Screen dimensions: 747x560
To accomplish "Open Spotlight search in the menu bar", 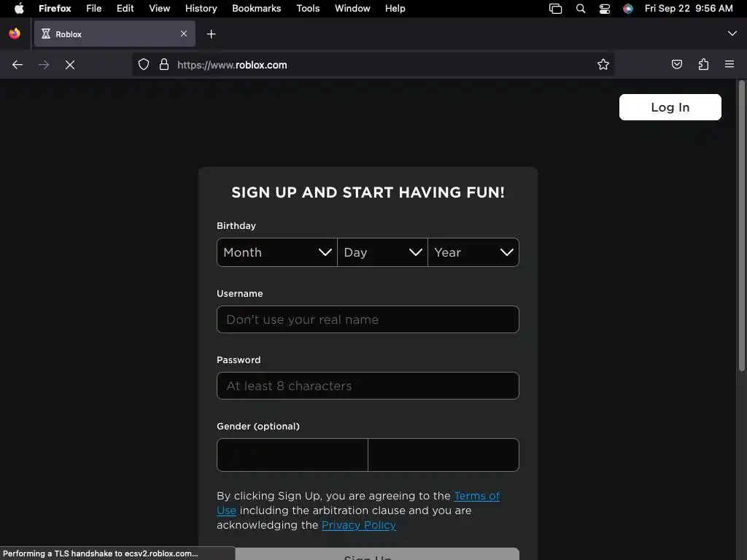I will (580, 8).
